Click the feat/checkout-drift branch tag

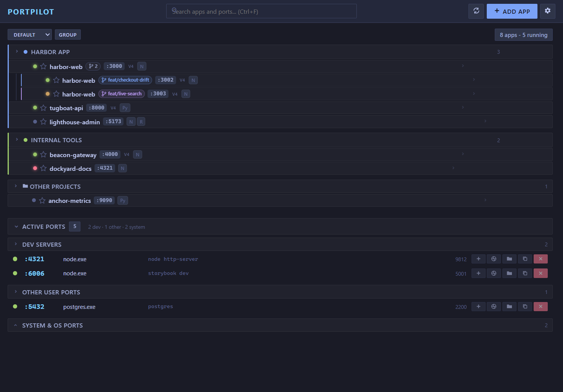coord(125,80)
